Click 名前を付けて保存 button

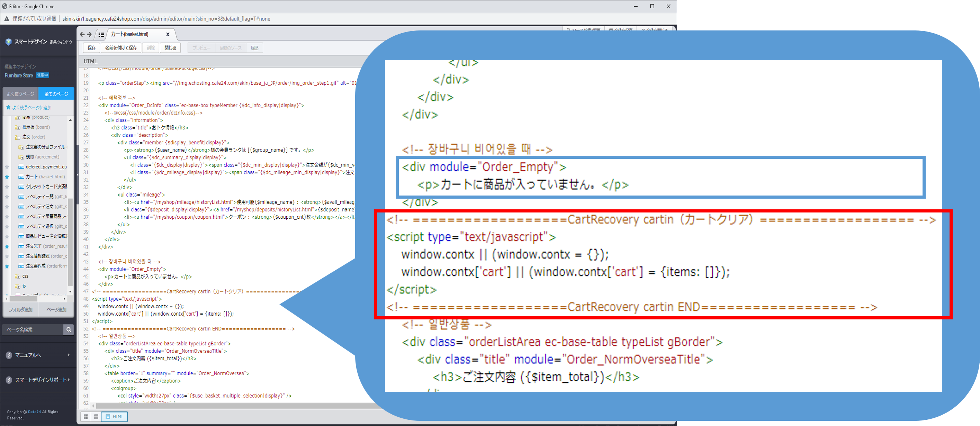click(121, 48)
